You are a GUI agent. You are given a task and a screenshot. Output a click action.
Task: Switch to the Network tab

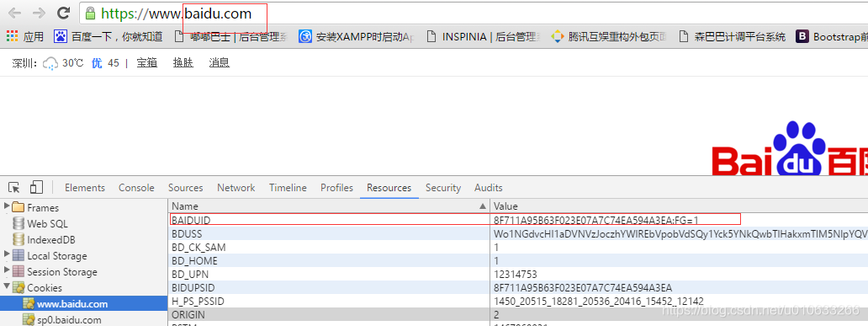pos(236,188)
